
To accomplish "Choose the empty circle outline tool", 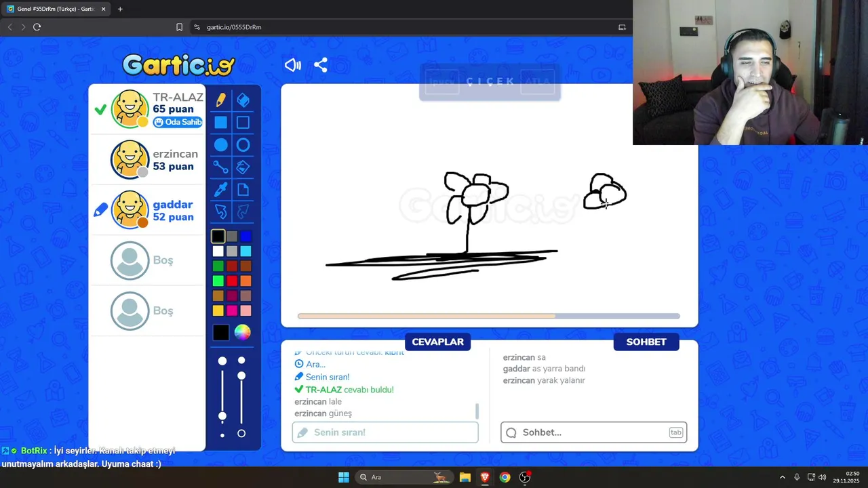I will tap(243, 145).
